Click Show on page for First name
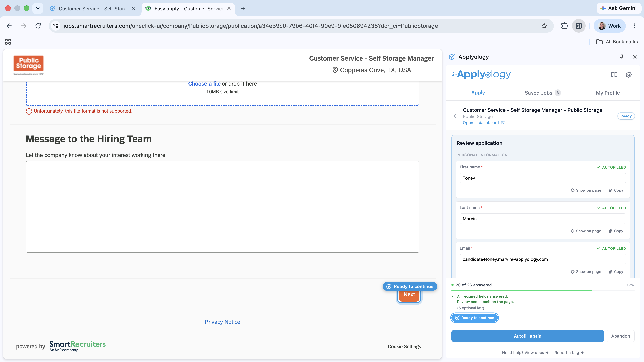The width and height of the screenshot is (644, 362). click(x=586, y=190)
